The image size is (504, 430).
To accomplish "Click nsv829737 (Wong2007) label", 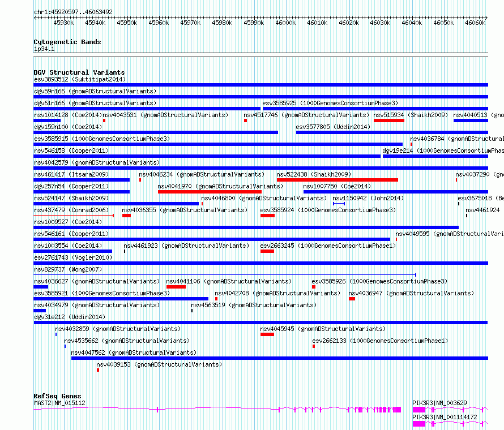I will pos(68,269).
